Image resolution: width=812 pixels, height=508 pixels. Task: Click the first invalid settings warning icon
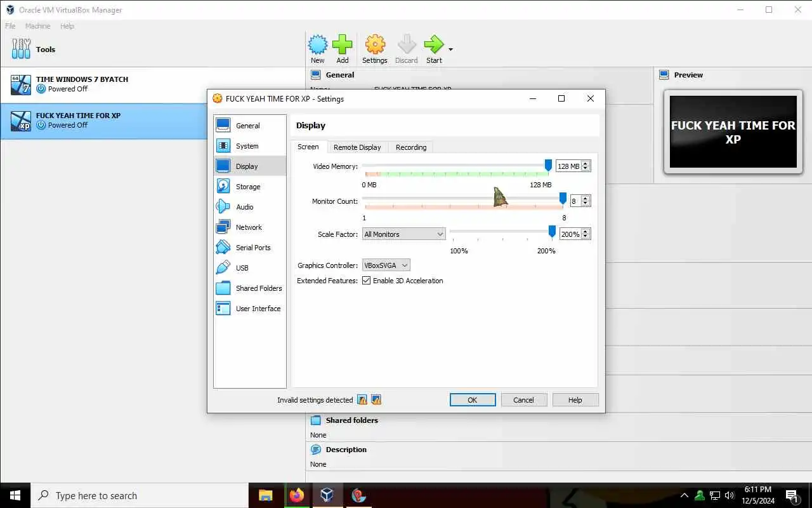point(362,400)
